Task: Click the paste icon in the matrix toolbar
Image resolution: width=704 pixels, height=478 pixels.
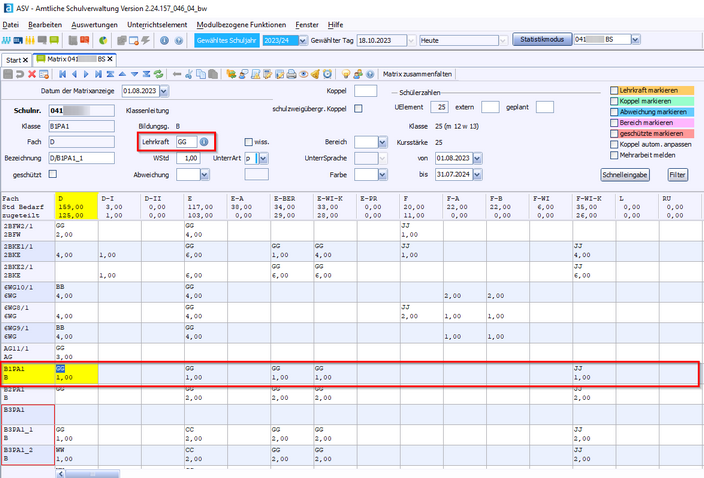Action: pyautogui.click(x=213, y=75)
